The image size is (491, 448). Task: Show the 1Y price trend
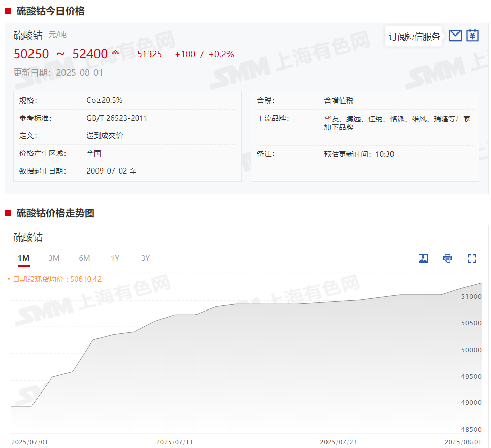point(115,258)
